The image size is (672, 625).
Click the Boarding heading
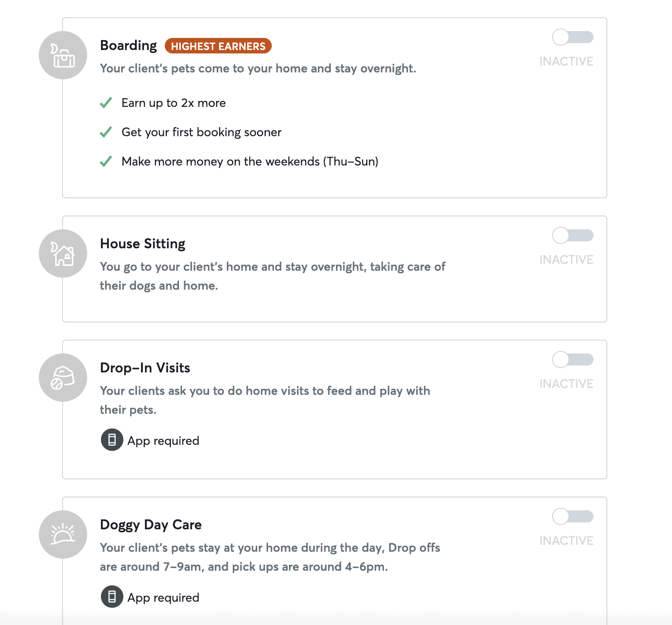129,45
